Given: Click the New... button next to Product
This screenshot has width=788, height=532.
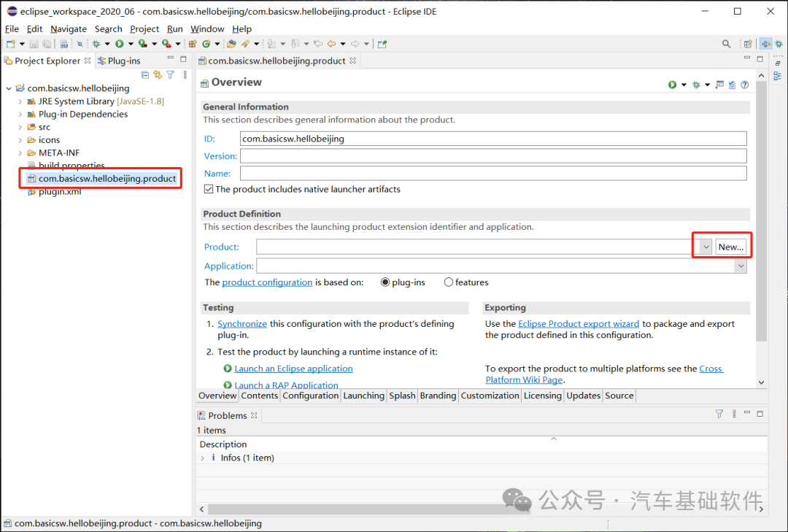Looking at the screenshot, I should [732, 246].
